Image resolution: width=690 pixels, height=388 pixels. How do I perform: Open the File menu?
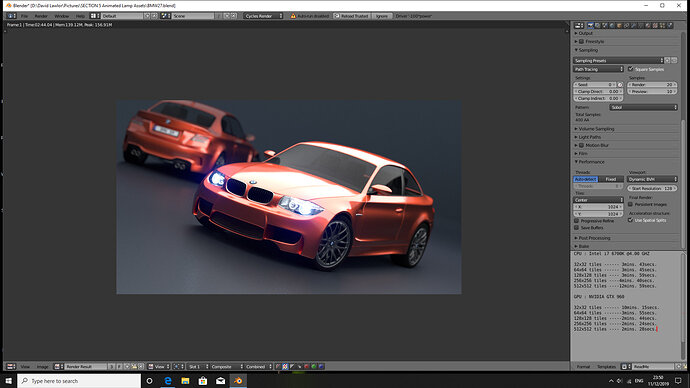pyautogui.click(x=25, y=16)
